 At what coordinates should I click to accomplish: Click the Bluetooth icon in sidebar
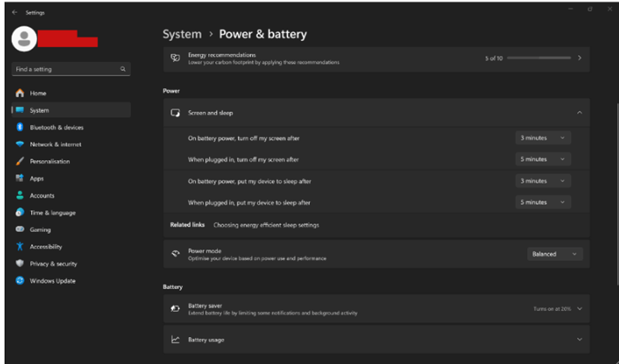pyautogui.click(x=20, y=127)
